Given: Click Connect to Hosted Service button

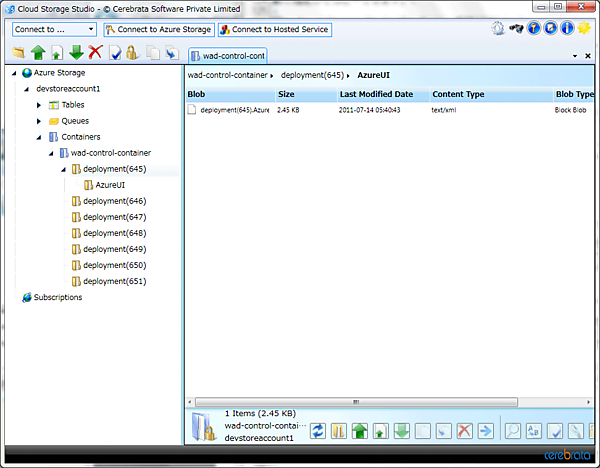Looking at the screenshot, I should click(x=274, y=29).
